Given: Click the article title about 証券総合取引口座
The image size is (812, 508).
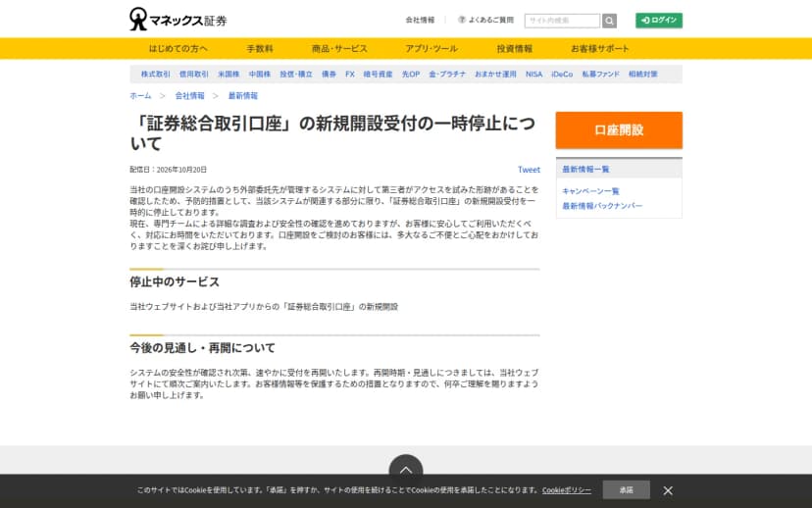Looking at the screenshot, I should [332, 133].
